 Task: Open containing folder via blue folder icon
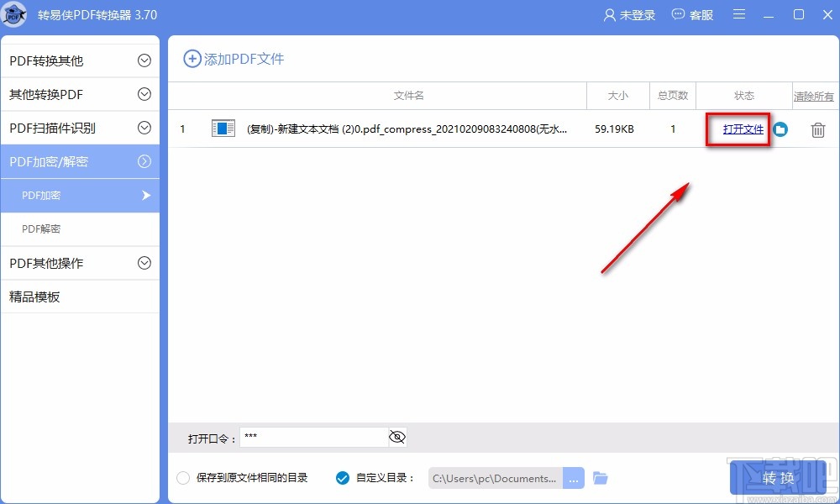tap(781, 129)
